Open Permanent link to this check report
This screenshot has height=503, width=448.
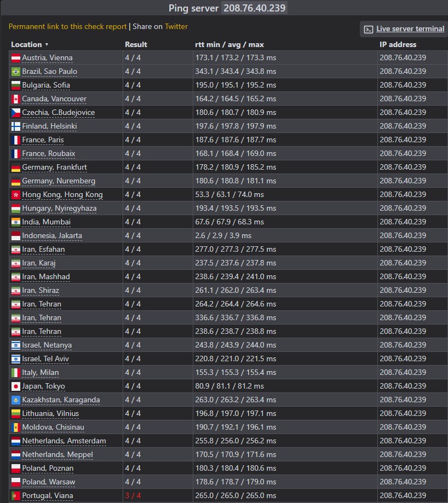pyautogui.click(x=68, y=26)
